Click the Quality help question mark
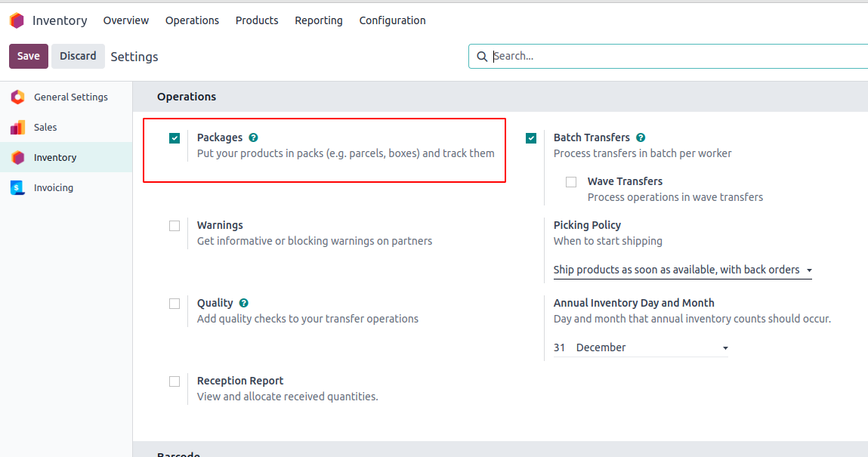The width and height of the screenshot is (868, 457). (244, 303)
